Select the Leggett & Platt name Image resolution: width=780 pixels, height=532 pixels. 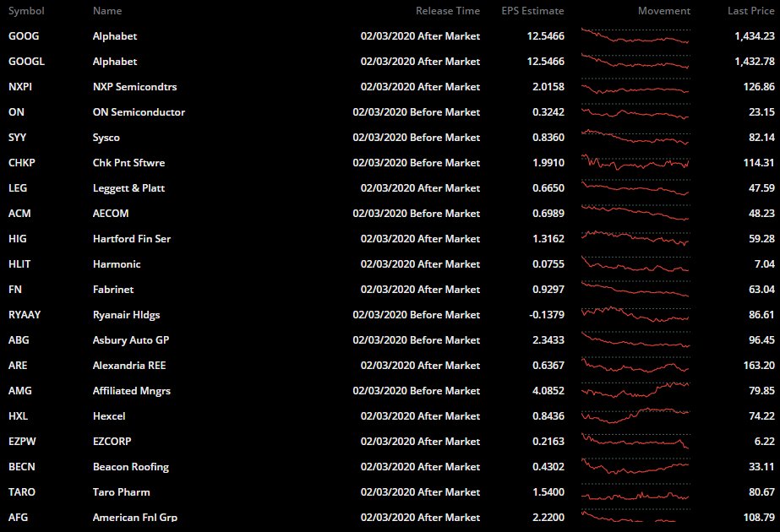pyautogui.click(x=128, y=188)
